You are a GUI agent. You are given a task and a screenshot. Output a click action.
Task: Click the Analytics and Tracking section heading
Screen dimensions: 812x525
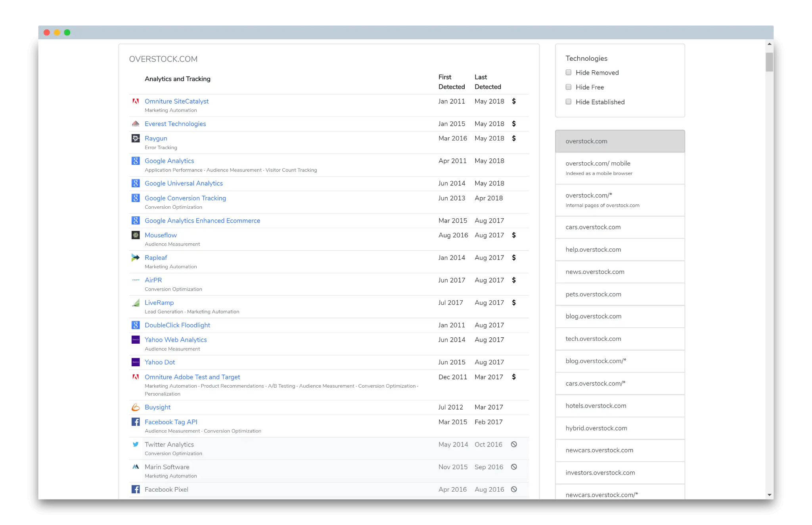pyautogui.click(x=178, y=79)
